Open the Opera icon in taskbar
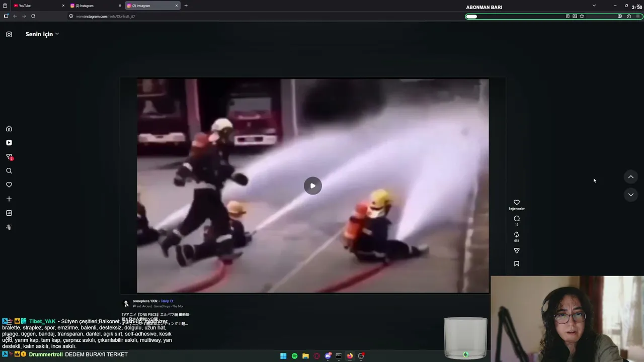The width and height of the screenshot is (644, 362). pyautogui.click(x=316, y=356)
